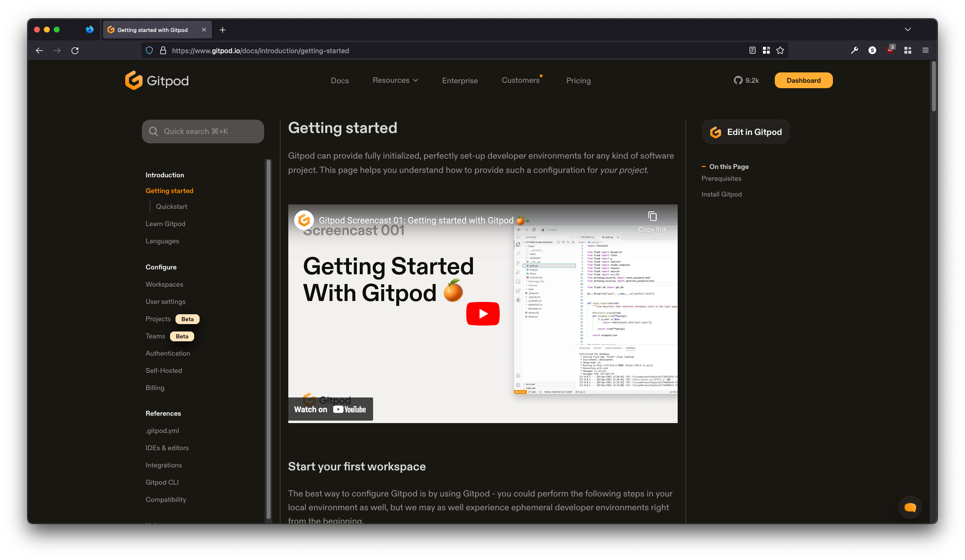Open the uBlock Origin extension icon

pyautogui.click(x=890, y=50)
